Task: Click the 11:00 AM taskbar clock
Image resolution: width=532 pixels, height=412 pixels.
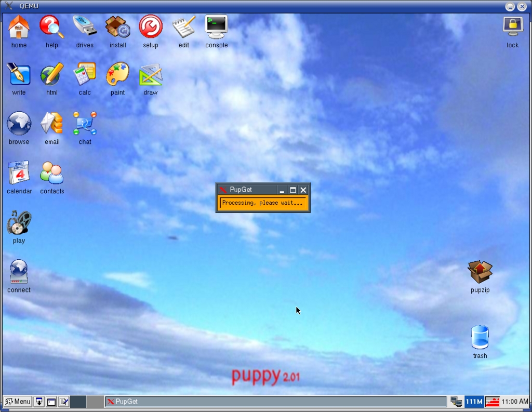Action: click(515, 402)
